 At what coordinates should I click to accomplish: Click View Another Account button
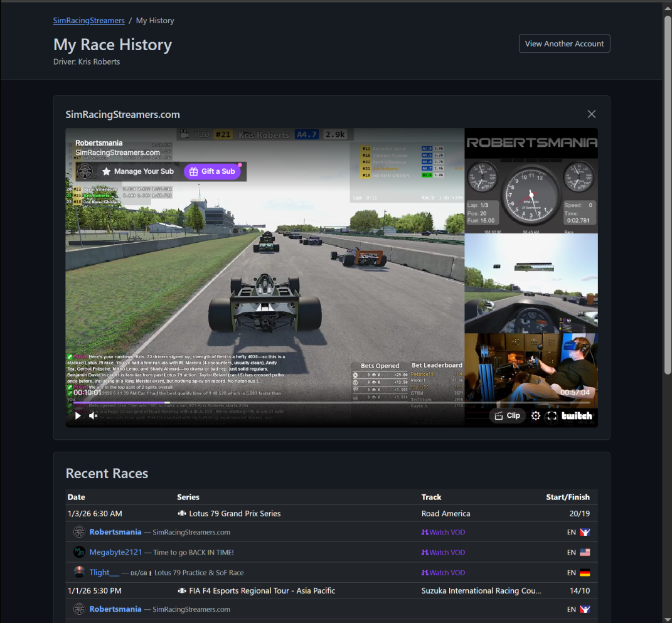[564, 44]
